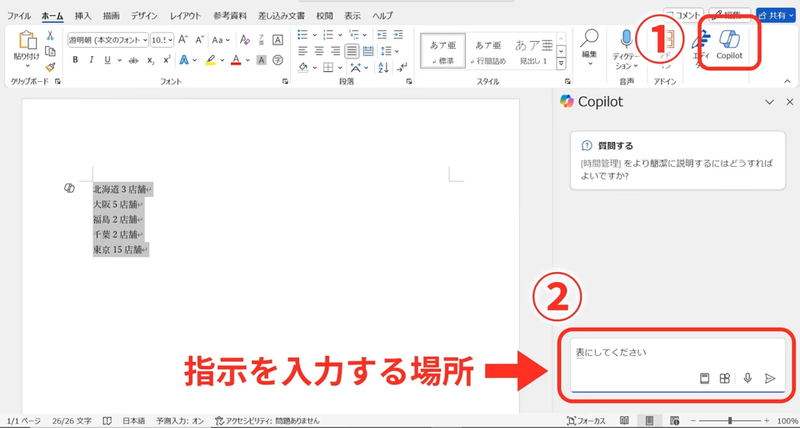Apply the 標準 style
This screenshot has width=800, height=428.
click(x=443, y=51)
